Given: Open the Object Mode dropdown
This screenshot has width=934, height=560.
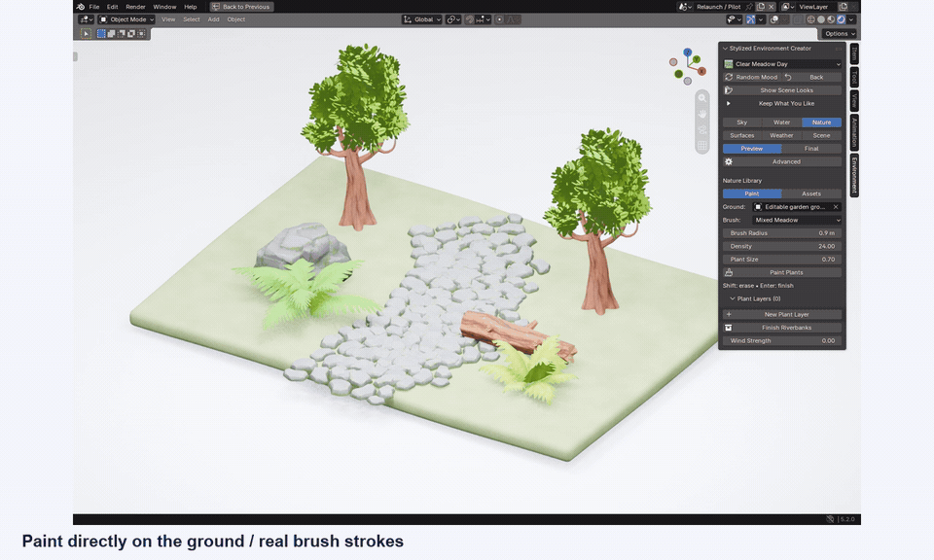Looking at the screenshot, I should [x=126, y=19].
